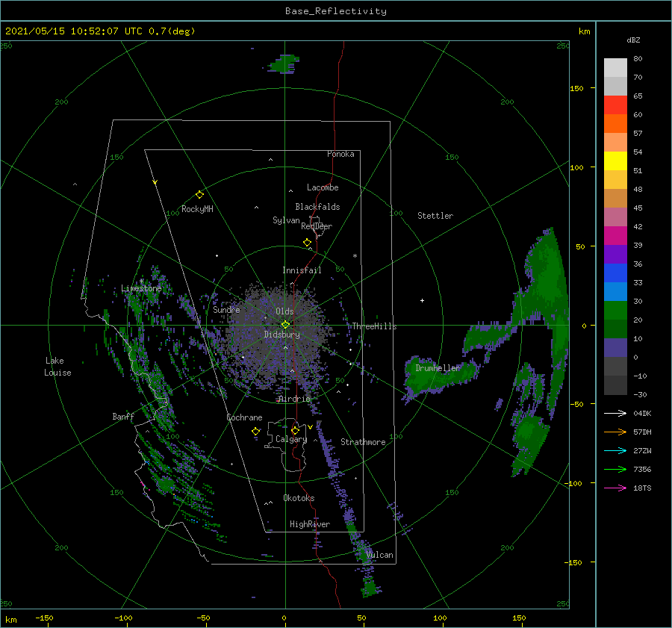
Task: Click the Cochrane label
Action: (x=244, y=417)
